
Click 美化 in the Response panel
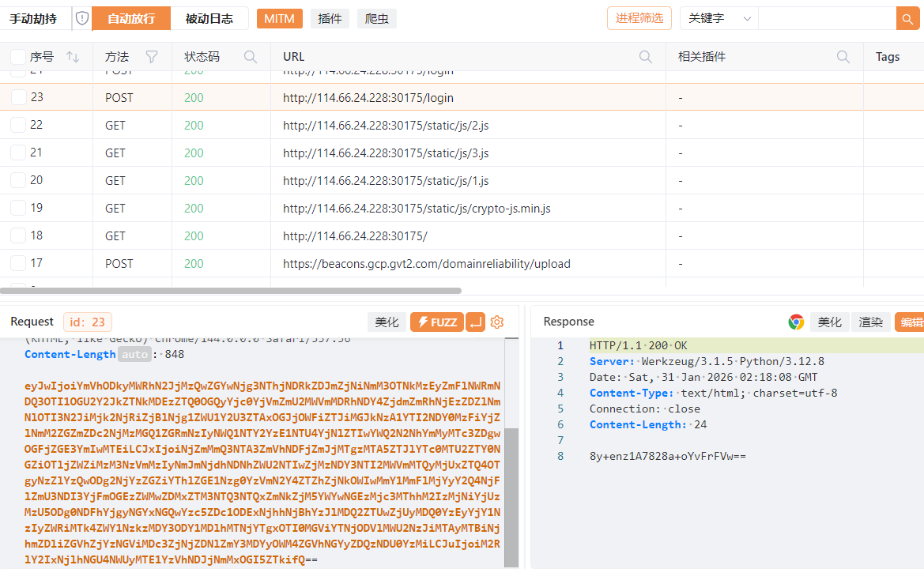(830, 322)
